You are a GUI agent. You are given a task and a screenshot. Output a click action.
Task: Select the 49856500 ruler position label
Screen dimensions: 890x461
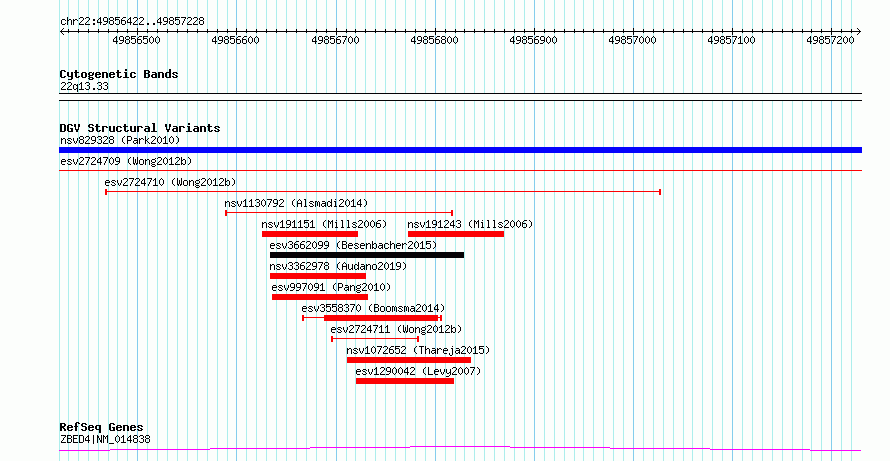(x=136, y=40)
